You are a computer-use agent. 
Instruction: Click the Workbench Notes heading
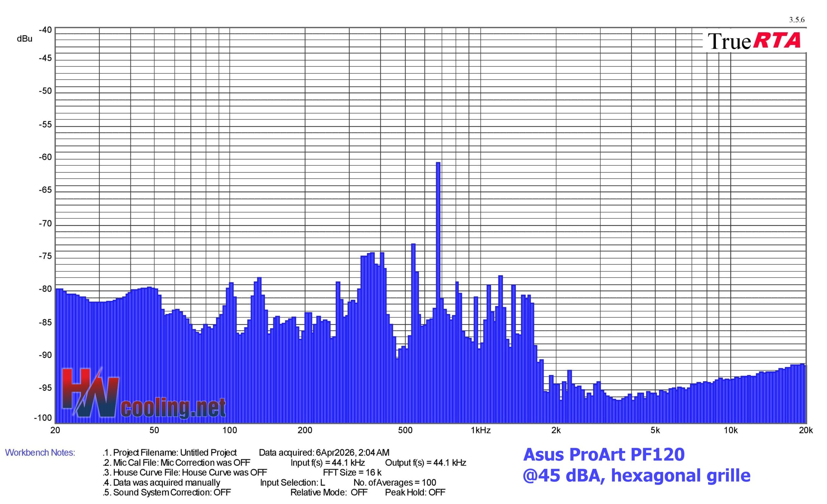[x=40, y=453]
